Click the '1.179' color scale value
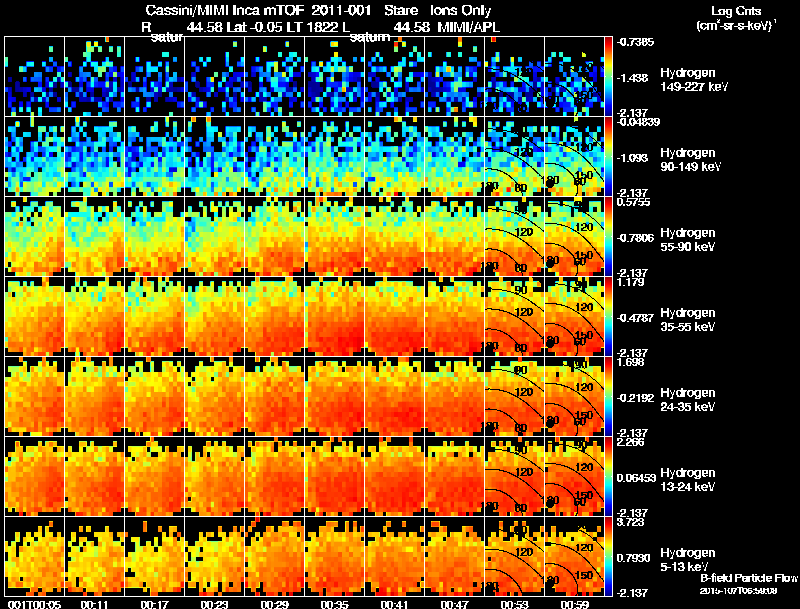This screenshot has height=609, width=800. pyautogui.click(x=631, y=282)
